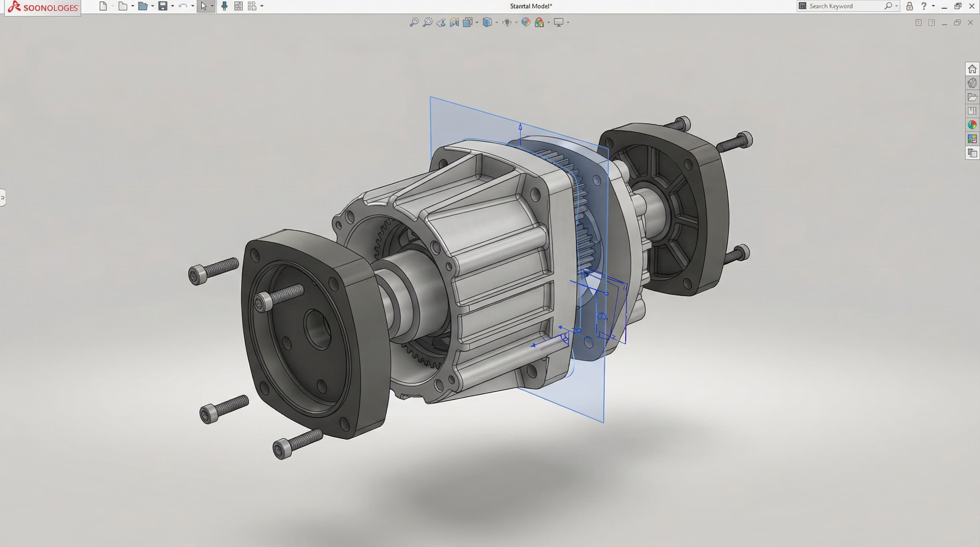Open the Undo history dropdown arrow

193,6
